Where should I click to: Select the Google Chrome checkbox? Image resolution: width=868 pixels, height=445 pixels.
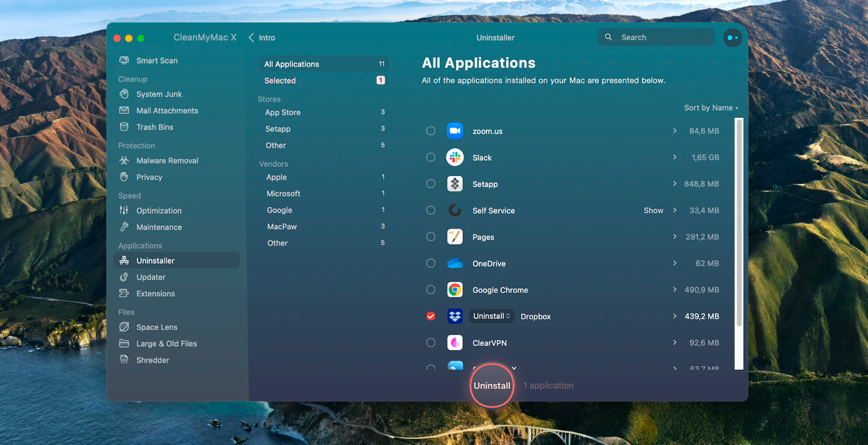[x=431, y=290]
